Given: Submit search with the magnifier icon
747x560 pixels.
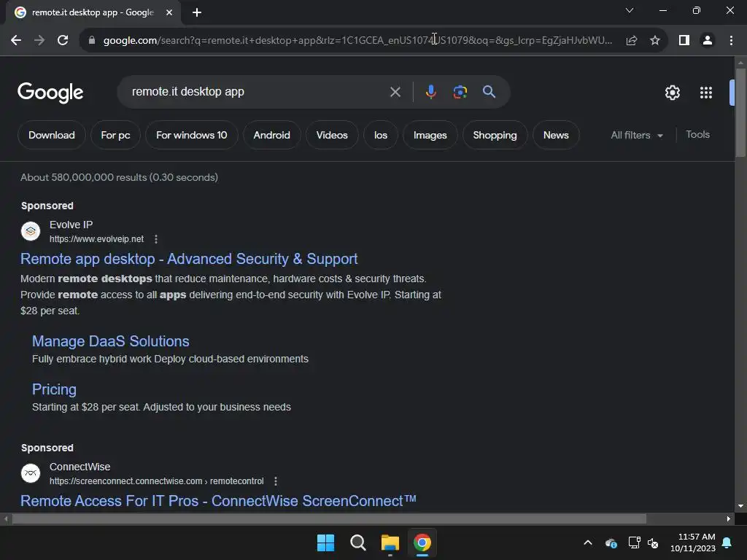Looking at the screenshot, I should (x=489, y=92).
